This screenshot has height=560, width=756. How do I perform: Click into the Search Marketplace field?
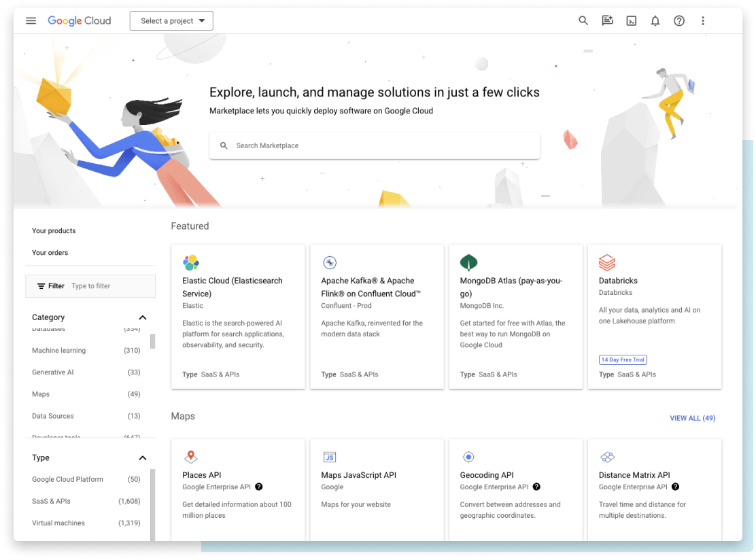click(x=375, y=145)
